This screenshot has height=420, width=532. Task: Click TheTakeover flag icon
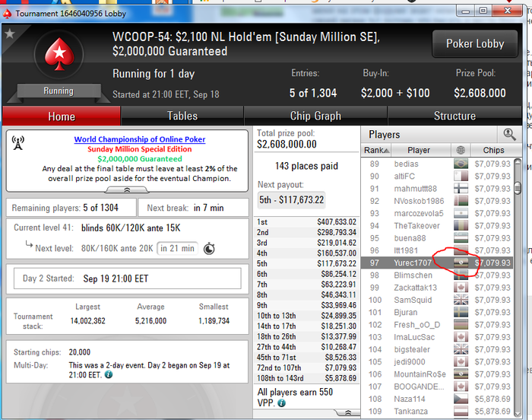tap(461, 226)
